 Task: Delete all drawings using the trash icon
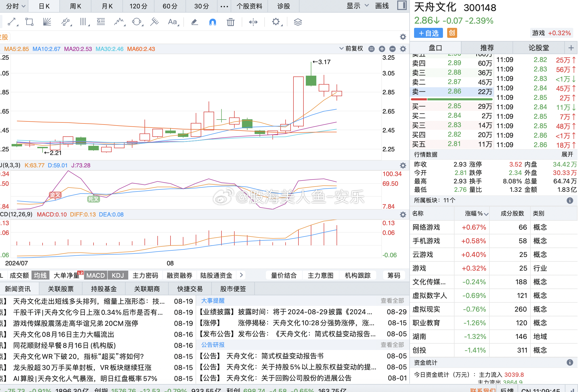(230, 22)
